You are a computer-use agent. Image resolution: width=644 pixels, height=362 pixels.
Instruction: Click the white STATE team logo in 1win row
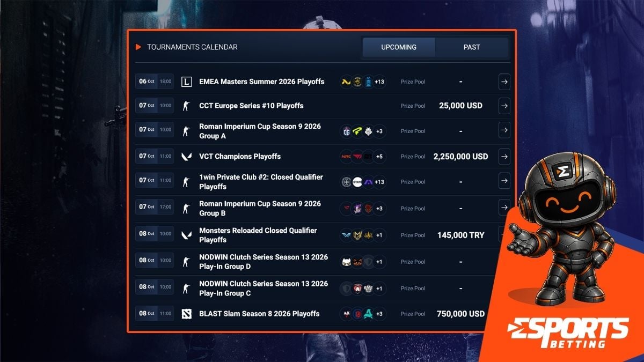[357, 182]
